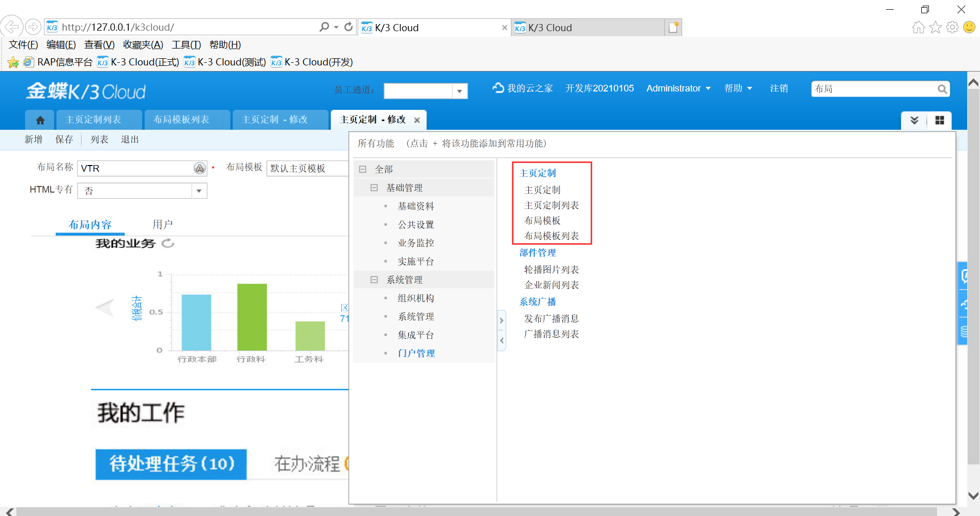This screenshot has height=516, width=980.
Task: Select 公共设置 in the function tree
Action: point(416,225)
